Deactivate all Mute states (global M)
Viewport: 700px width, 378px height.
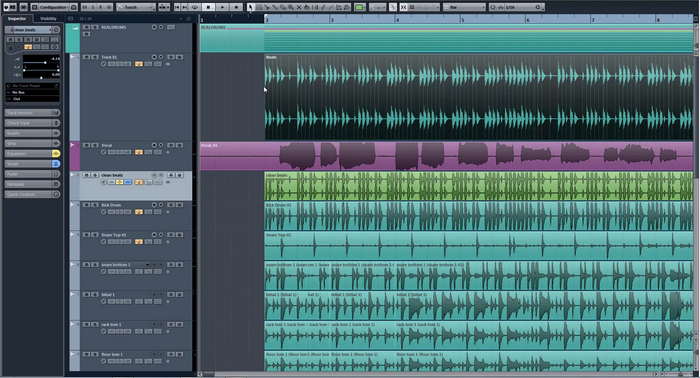pyautogui.click(x=84, y=7)
